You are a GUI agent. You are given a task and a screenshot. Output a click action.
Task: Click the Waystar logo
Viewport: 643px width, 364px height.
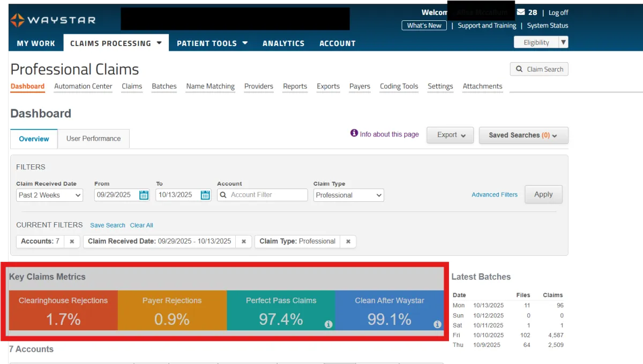coord(53,20)
